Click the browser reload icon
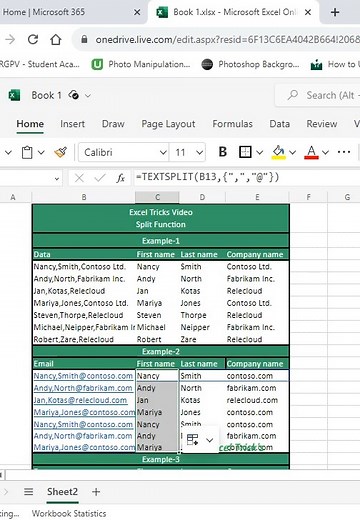This screenshot has width=360, height=520. pos(33,40)
